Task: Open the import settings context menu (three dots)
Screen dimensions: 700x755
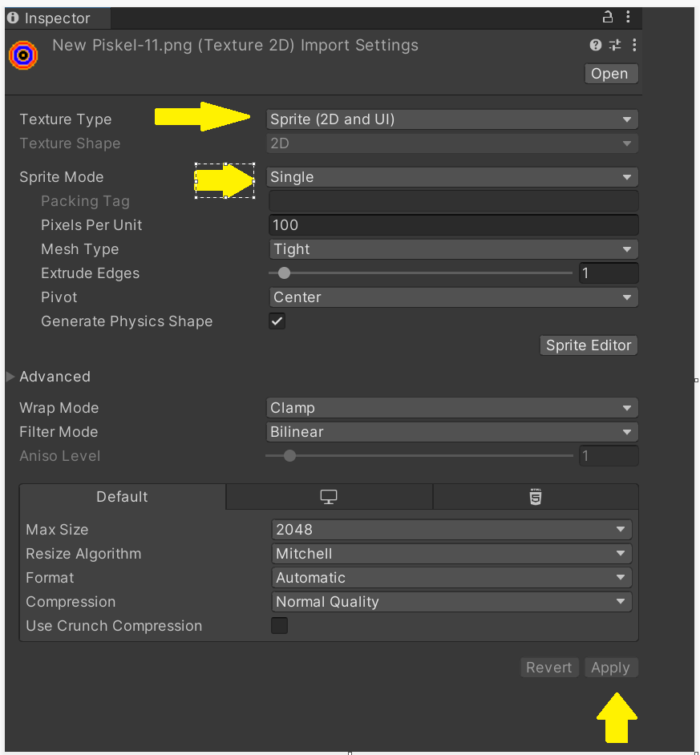Action: coord(633,45)
